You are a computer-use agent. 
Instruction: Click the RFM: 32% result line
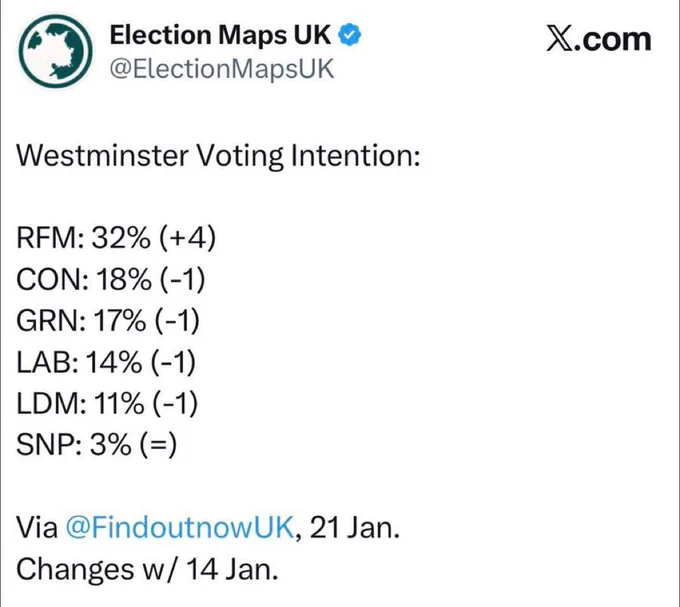[116, 238]
